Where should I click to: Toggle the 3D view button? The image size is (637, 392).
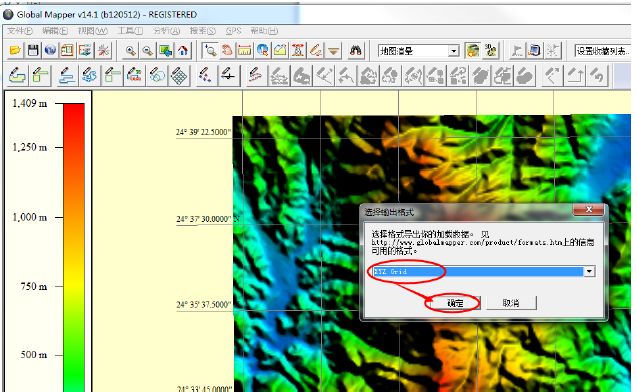tap(490, 51)
